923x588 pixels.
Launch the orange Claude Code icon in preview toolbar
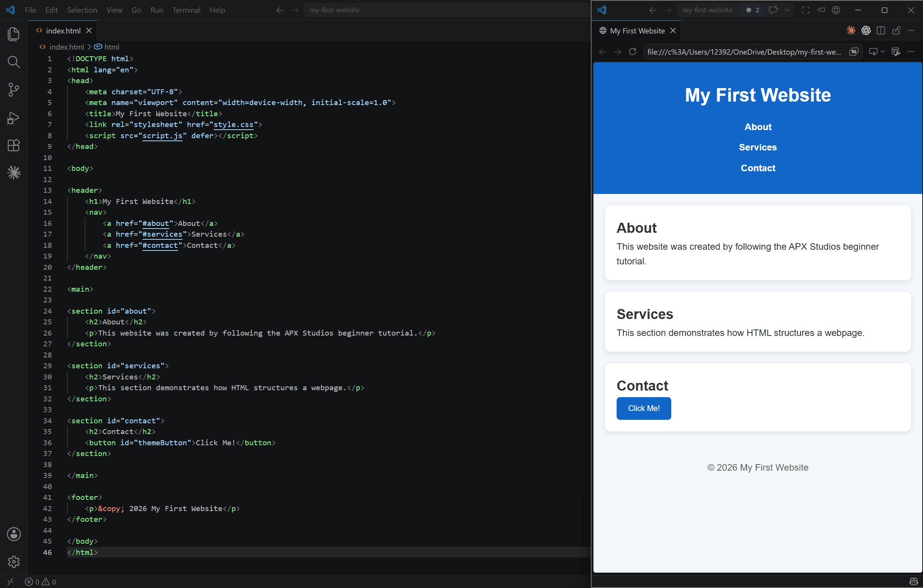pyautogui.click(x=851, y=30)
